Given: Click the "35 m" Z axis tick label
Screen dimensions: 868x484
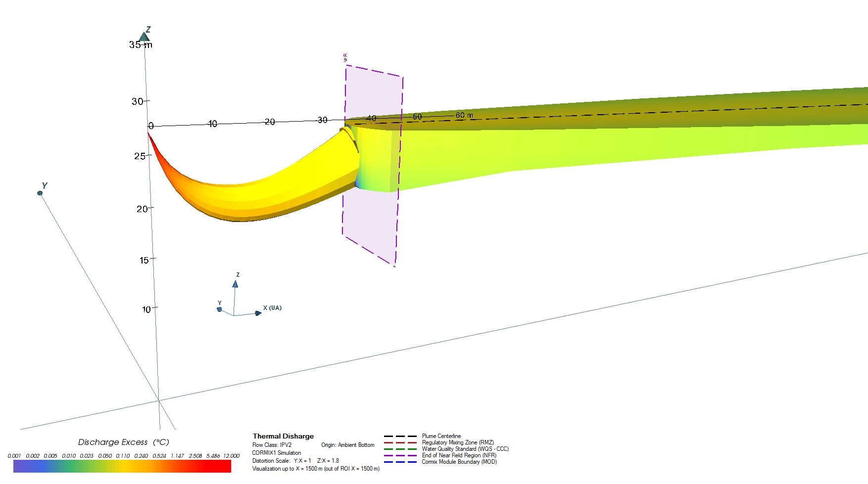Looking at the screenshot, I should point(141,45).
